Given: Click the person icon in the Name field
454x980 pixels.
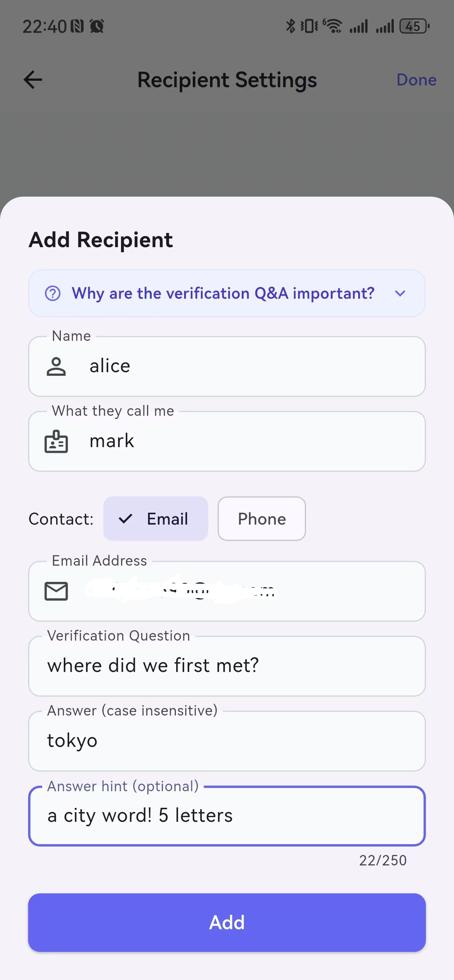Looking at the screenshot, I should pyautogui.click(x=56, y=366).
